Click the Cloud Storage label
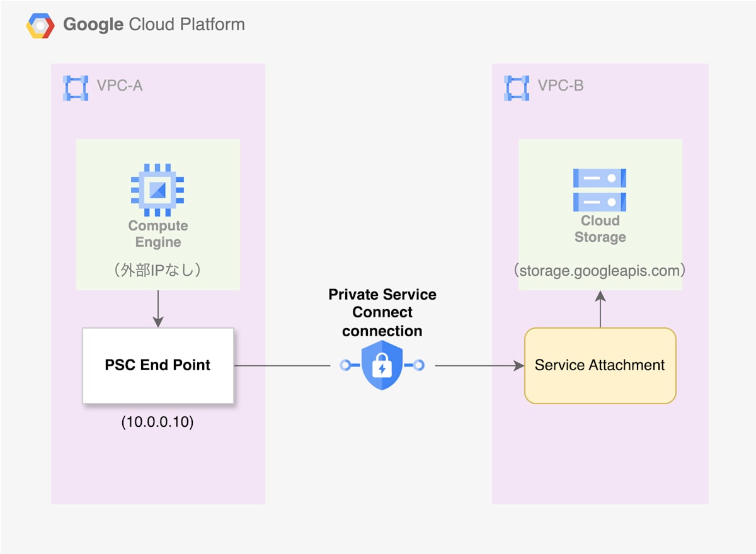The width and height of the screenshot is (756, 554). click(x=600, y=229)
